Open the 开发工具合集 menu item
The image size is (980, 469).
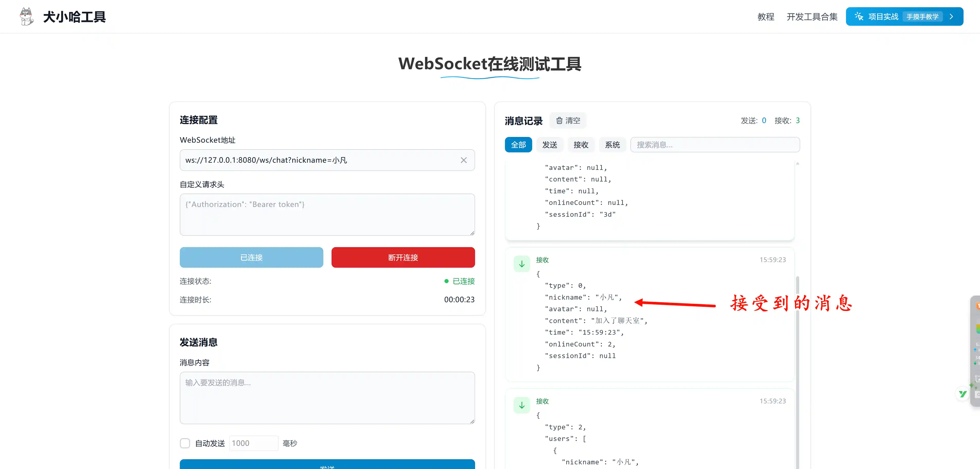(x=812, y=17)
